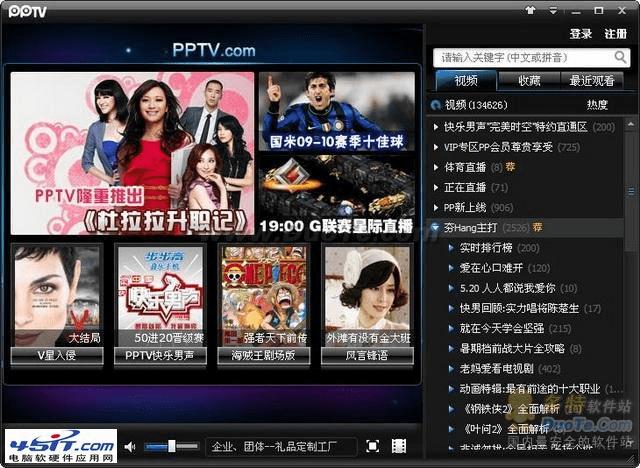The image size is (640, 468).
Task: Open the One Piece 强者天下前传 poster
Action: [x=264, y=296]
